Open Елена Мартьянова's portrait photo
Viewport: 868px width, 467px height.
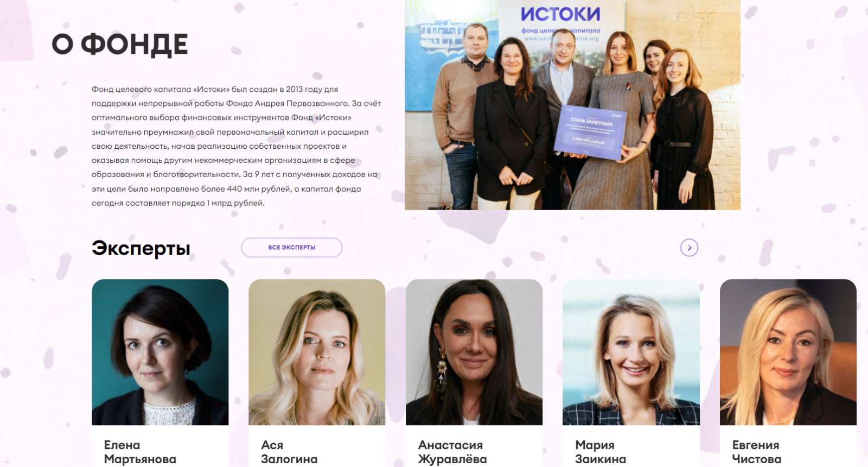click(x=160, y=352)
